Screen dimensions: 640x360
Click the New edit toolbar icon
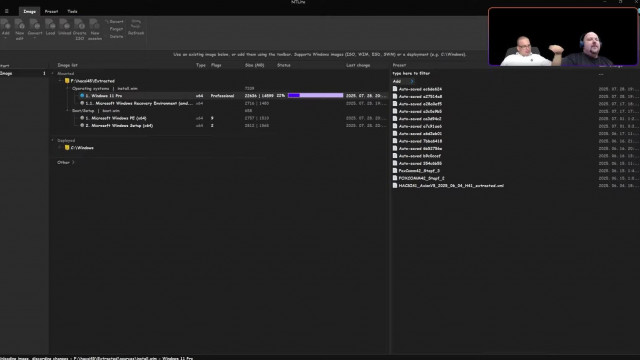(x=20, y=24)
